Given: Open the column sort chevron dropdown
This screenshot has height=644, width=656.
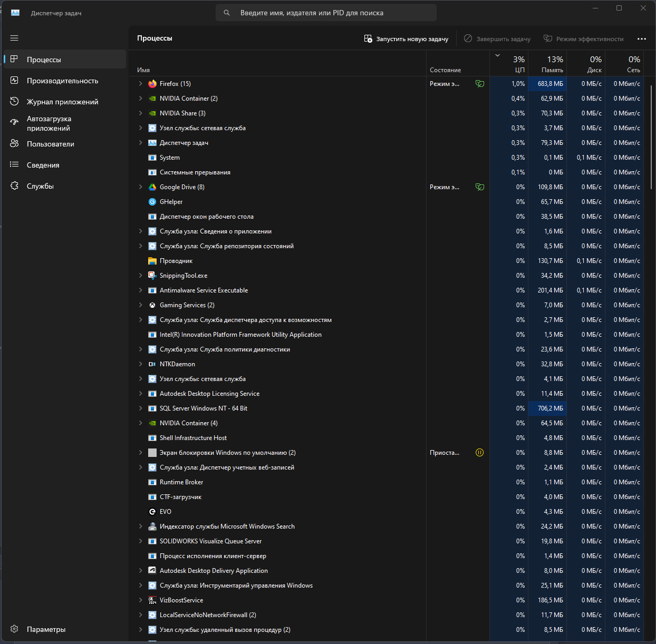Looking at the screenshot, I should pos(497,55).
